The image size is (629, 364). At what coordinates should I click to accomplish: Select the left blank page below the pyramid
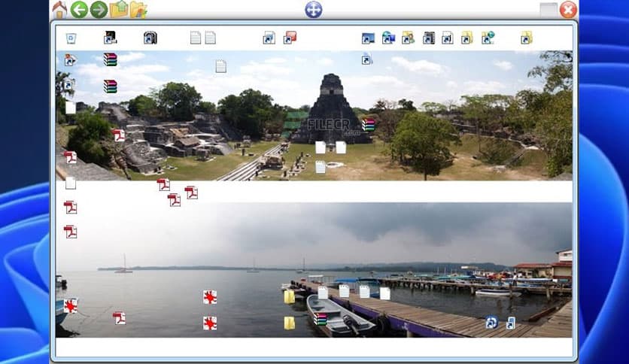321,147
